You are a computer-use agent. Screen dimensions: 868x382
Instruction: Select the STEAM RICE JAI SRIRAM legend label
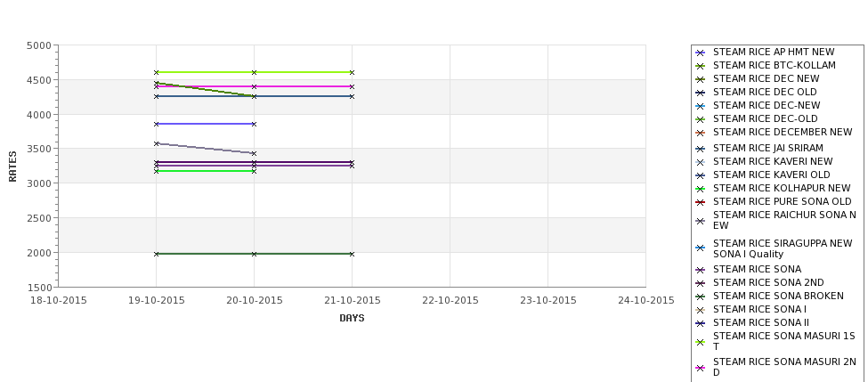[767, 148]
